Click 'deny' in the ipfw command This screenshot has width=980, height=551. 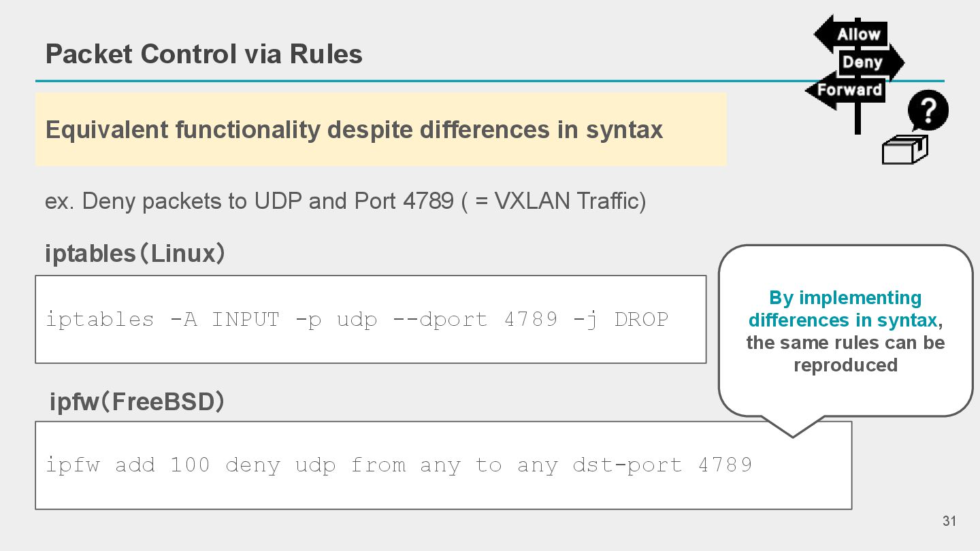[x=252, y=465]
